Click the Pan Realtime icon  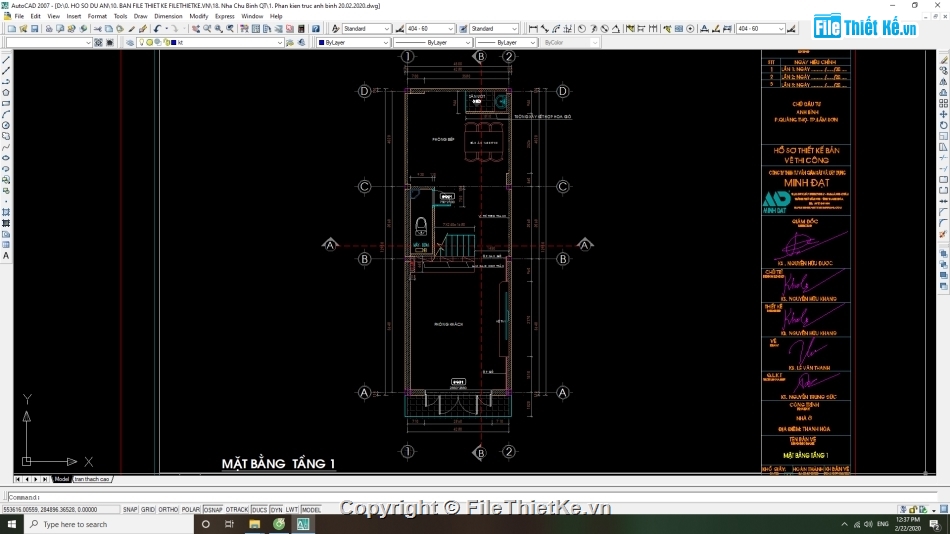[x=196, y=28]
